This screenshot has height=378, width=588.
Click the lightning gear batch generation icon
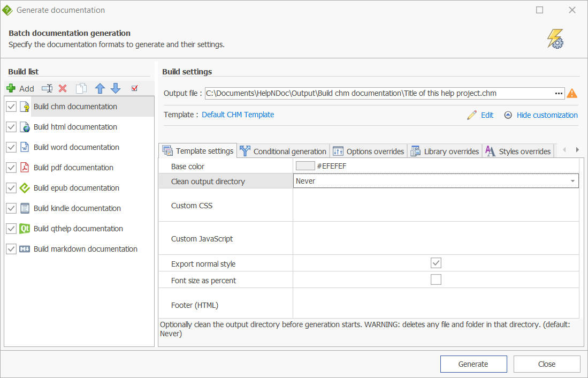[555, 39]
